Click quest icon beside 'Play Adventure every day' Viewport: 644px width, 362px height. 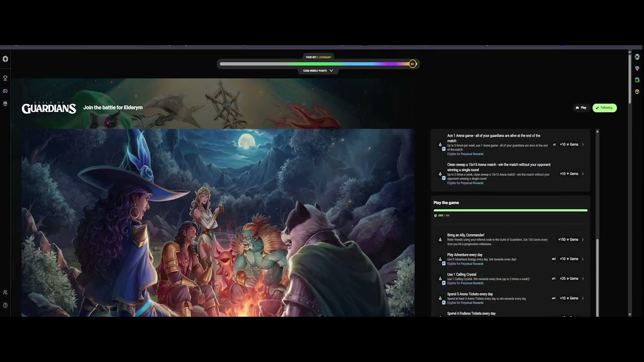(x=440, y=259)
